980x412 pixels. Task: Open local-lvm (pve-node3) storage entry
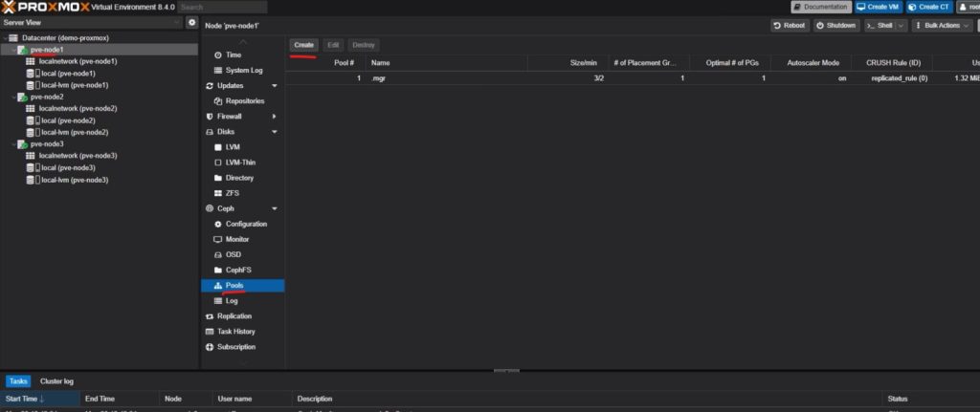[x=75, y=180]
